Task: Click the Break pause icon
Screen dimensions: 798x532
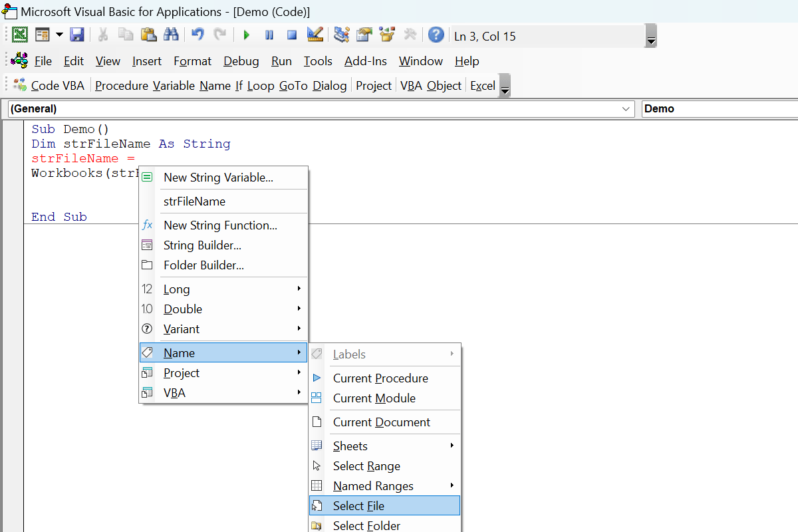Action: [x=269, y=35]
